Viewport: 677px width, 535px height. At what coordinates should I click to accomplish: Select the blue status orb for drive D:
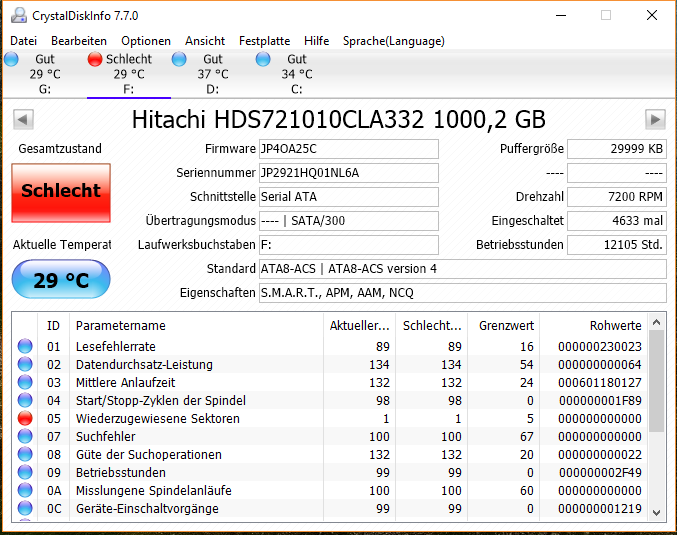179,59
